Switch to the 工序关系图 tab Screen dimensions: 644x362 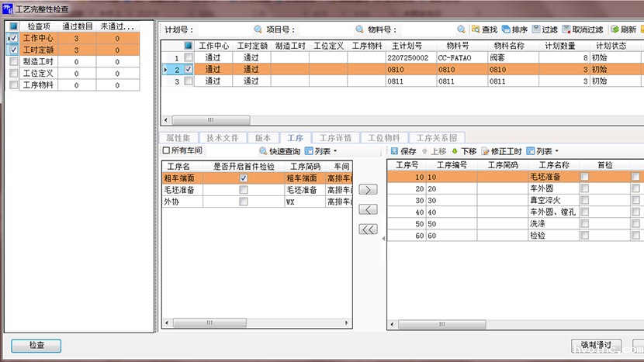pos(437,137)
